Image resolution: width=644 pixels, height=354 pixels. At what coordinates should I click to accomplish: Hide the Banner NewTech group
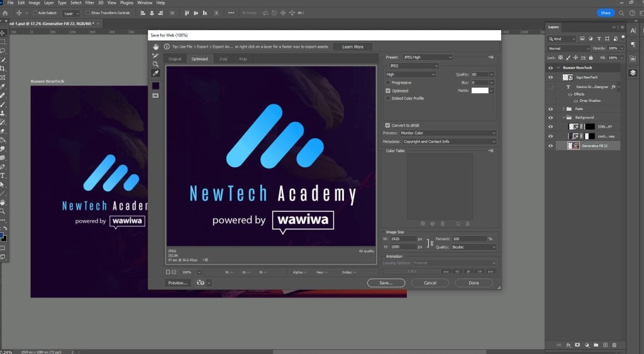(550, 68)
